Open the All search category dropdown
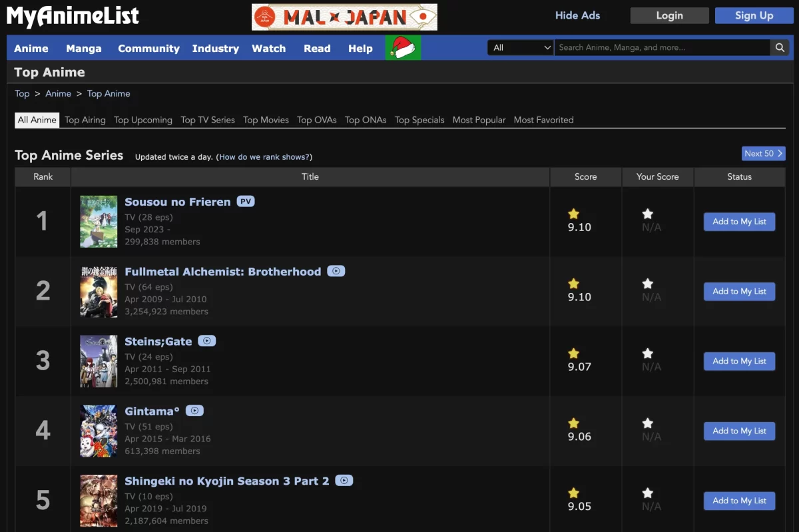Screen dimensions: 799x532 click(x=521, y=48)
